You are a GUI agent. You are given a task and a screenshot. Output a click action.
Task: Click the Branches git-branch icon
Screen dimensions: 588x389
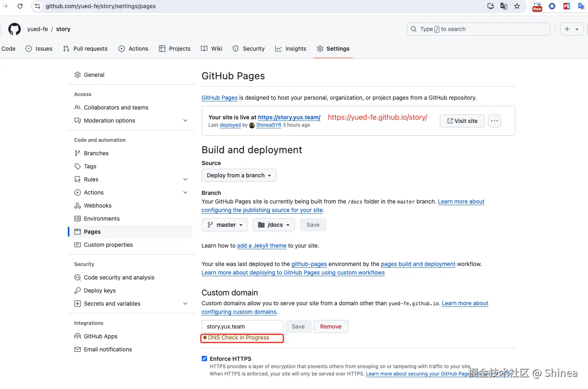click(78, 153)
